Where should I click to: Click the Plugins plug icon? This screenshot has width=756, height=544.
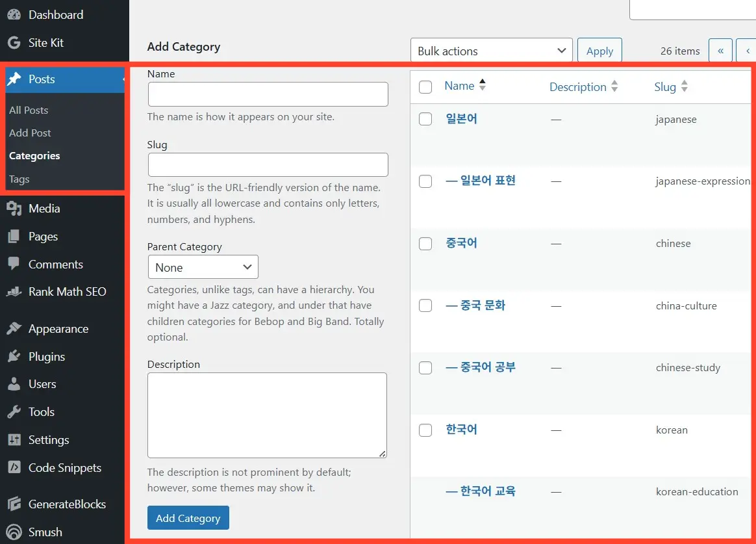coord(14,357)
